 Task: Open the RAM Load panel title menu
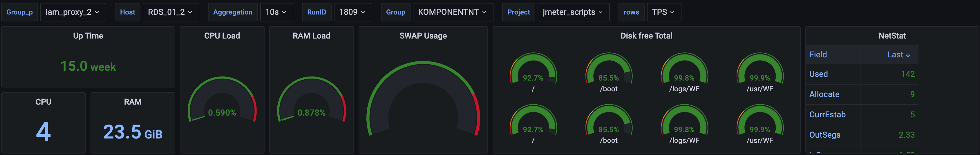pyautogui.click(x=312, y=36)
